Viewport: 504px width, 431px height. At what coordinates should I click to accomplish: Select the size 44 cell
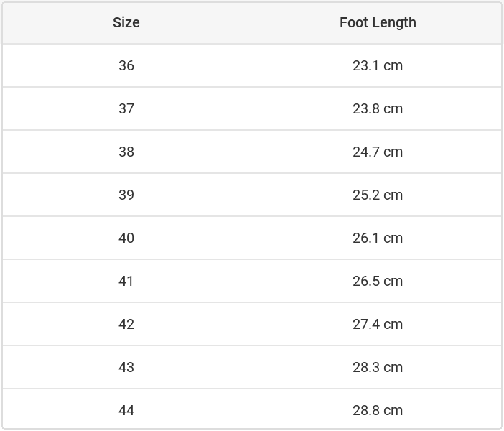126,410
